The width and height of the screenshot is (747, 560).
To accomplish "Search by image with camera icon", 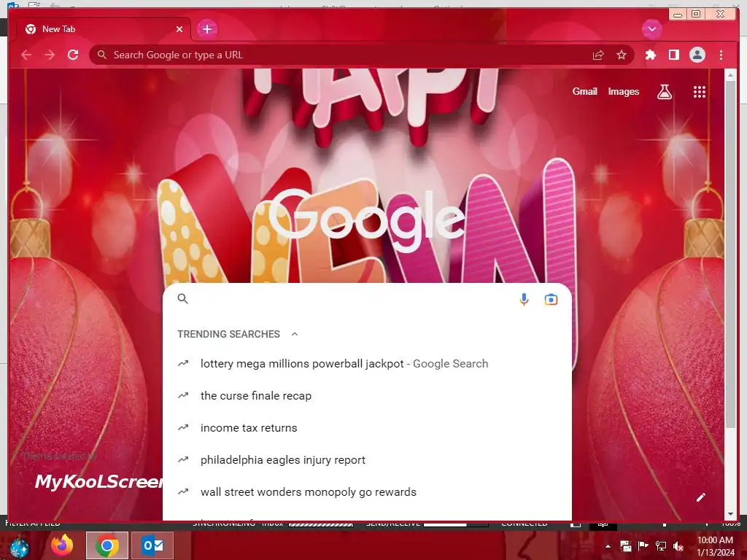I will pyautogui.click(x=551, y=299).
